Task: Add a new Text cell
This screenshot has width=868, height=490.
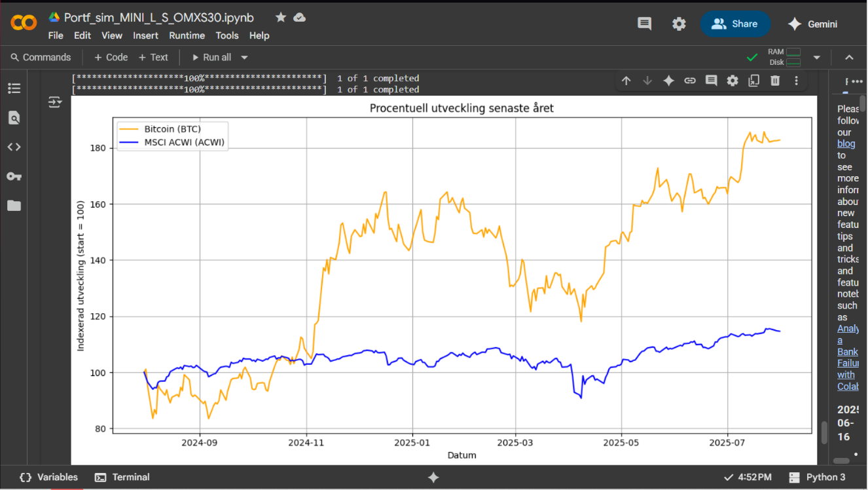Action: pyautogui.click(x=153, y=57)
